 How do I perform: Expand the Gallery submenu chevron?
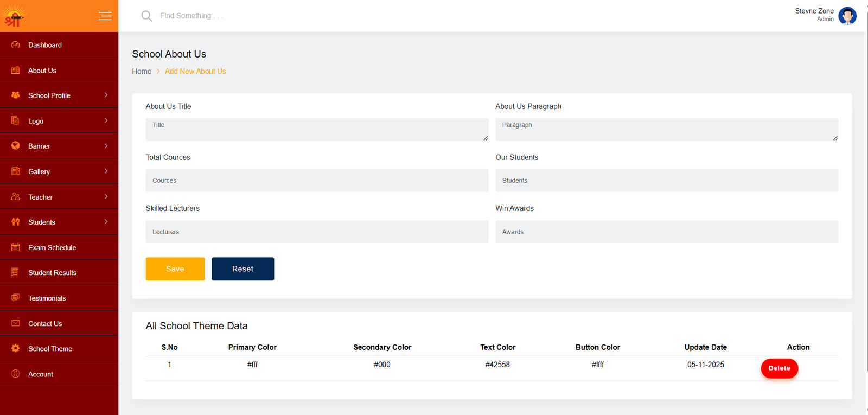(106, 171)
